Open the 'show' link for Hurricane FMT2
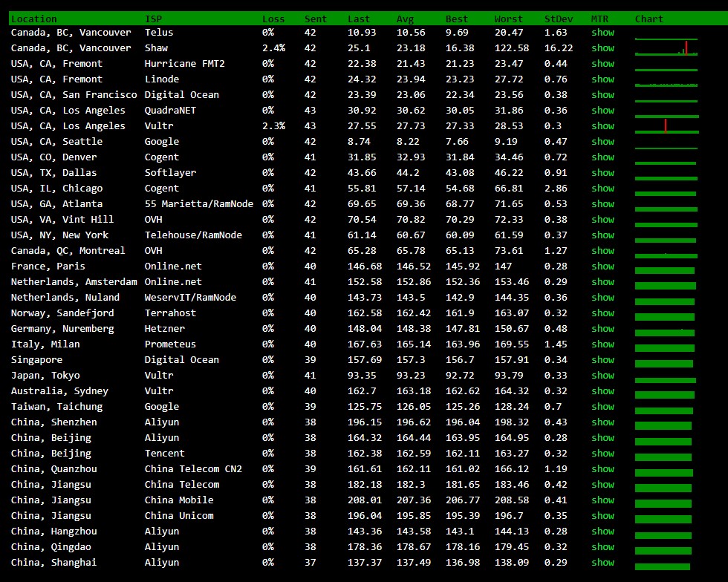Screen dimensions: 728x582 (602, 64)
